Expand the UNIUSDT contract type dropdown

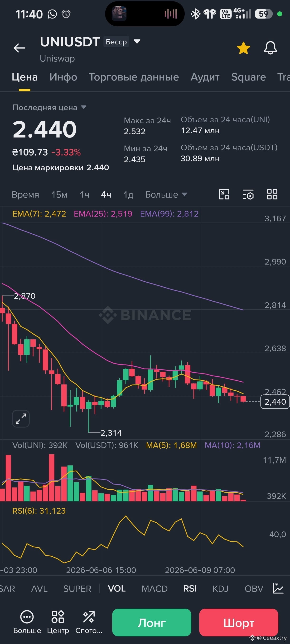tap(137, 42)
